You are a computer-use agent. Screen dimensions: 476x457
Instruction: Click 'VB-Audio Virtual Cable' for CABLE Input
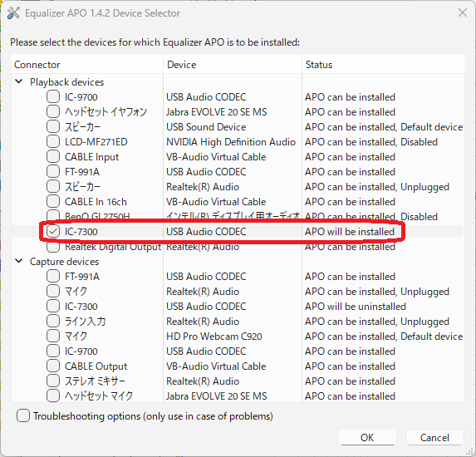tap(216, 157)
